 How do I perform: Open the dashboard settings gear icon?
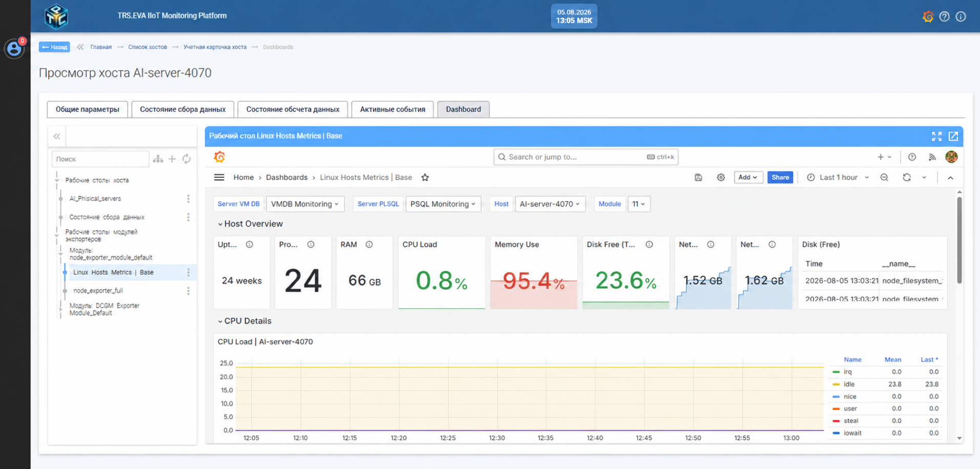[x=721, y=177]
